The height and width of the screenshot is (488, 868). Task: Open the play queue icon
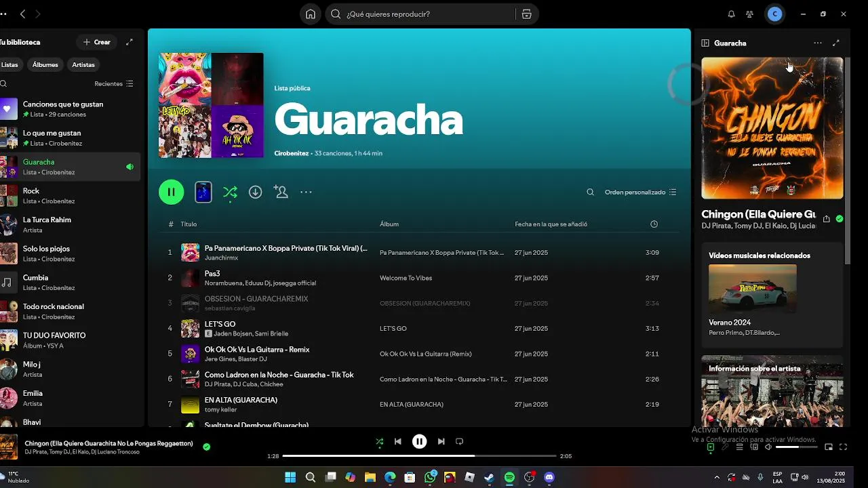coord(740,447)
